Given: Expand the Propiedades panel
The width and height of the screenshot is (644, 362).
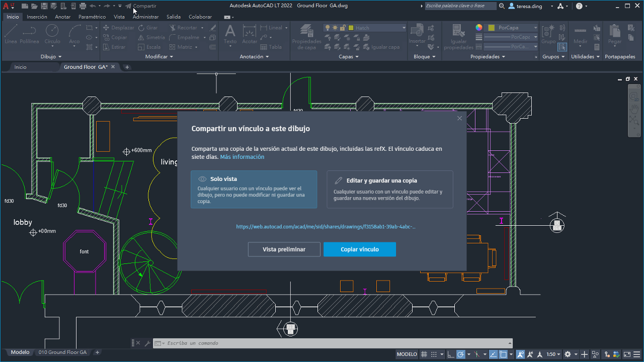Looking at the screenshot, I should tap(488, 57).
